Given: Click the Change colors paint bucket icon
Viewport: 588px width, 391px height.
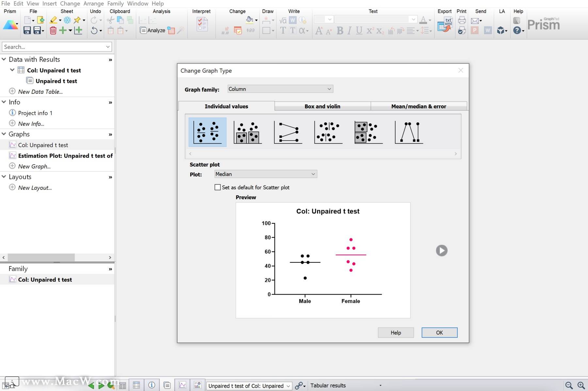Looking at the screenshot, I should (x=249, y=20).
